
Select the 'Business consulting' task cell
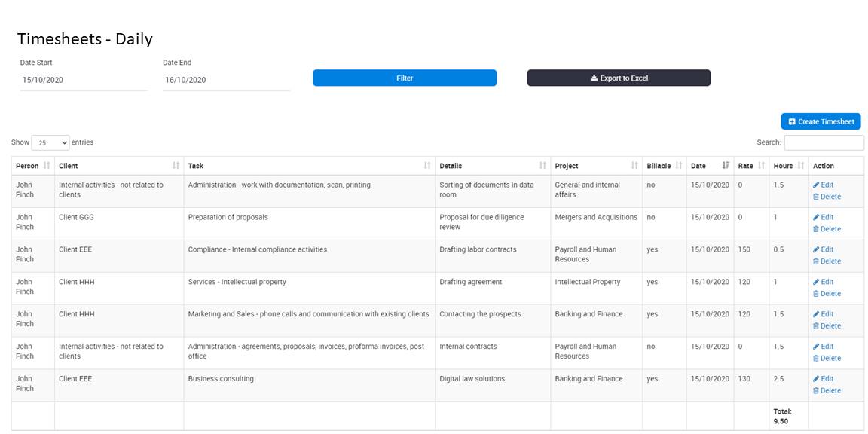tap(310, 385)
